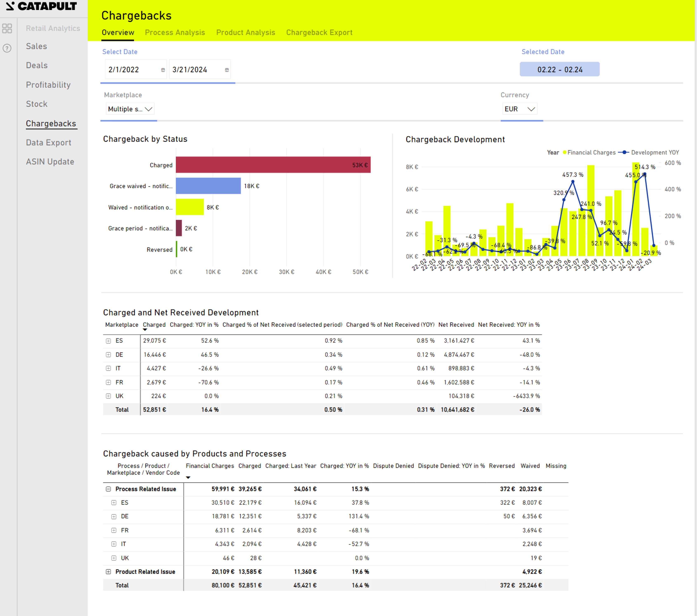Open the Marketplace dropdown
Image resolution: width=697 pixels, height=616 pixels.
(130, 109)
